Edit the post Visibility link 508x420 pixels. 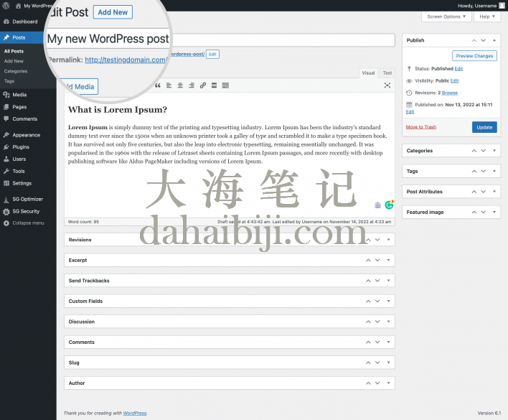pyautogui.click(x=454, y=80)
